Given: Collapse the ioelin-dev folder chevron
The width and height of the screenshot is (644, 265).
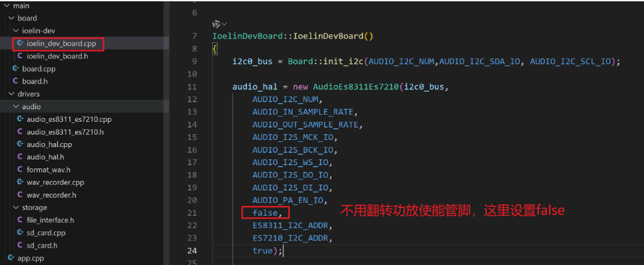Looking at the screenshot, I should pyautogui.click(x=16, y=30).
